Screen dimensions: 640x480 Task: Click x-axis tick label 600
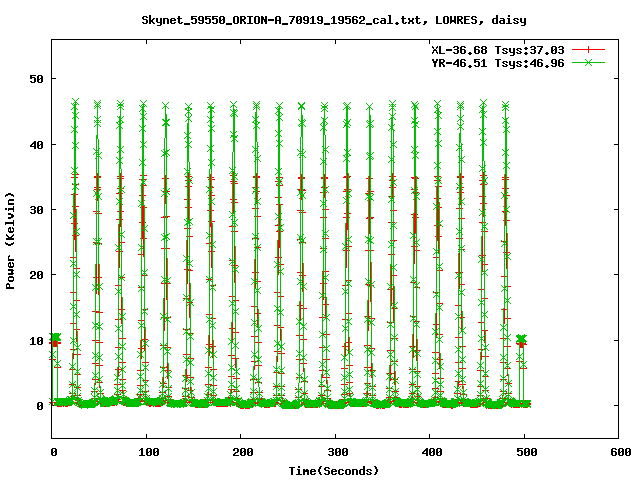[621, 452]
